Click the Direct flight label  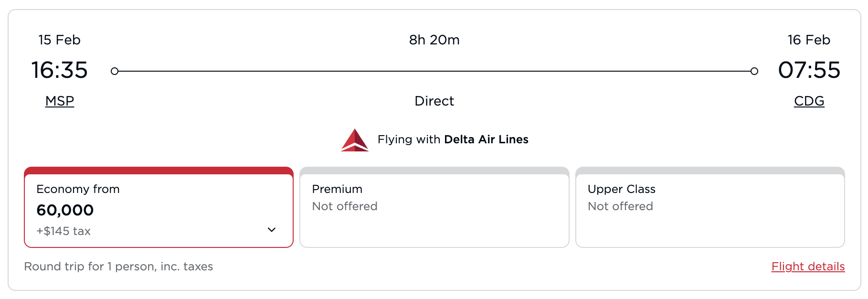click(434, 101)
